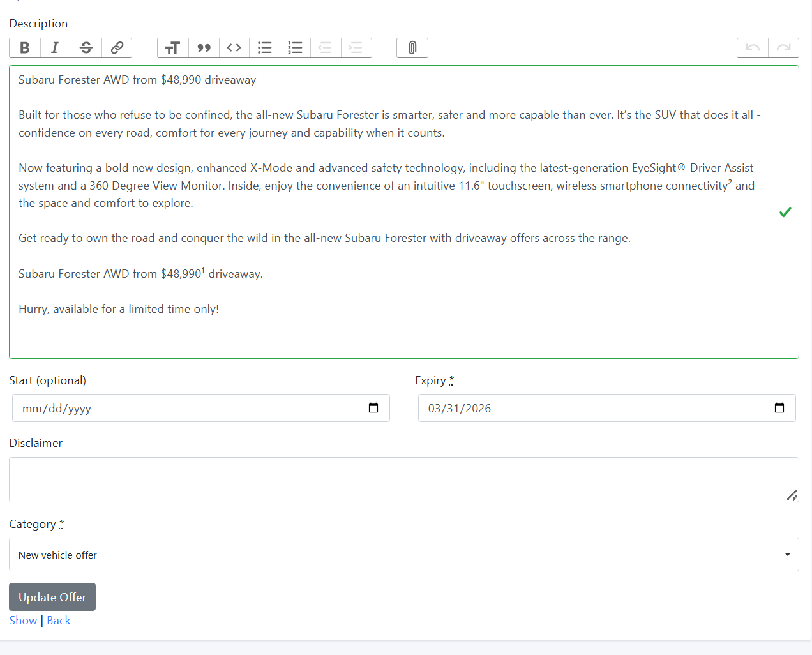
Task: Click in the Start date field
Action: pyautogui.click(x=201, y=408)
